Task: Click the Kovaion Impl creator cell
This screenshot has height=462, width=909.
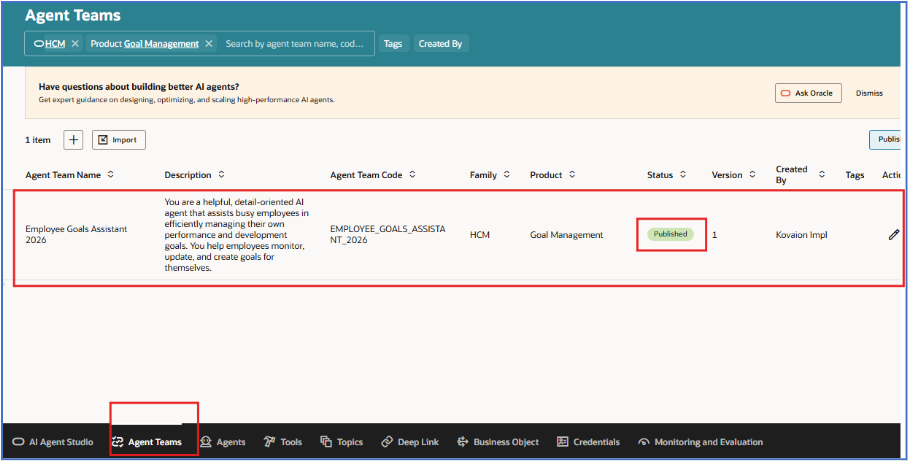Action: tap(801, 235)
